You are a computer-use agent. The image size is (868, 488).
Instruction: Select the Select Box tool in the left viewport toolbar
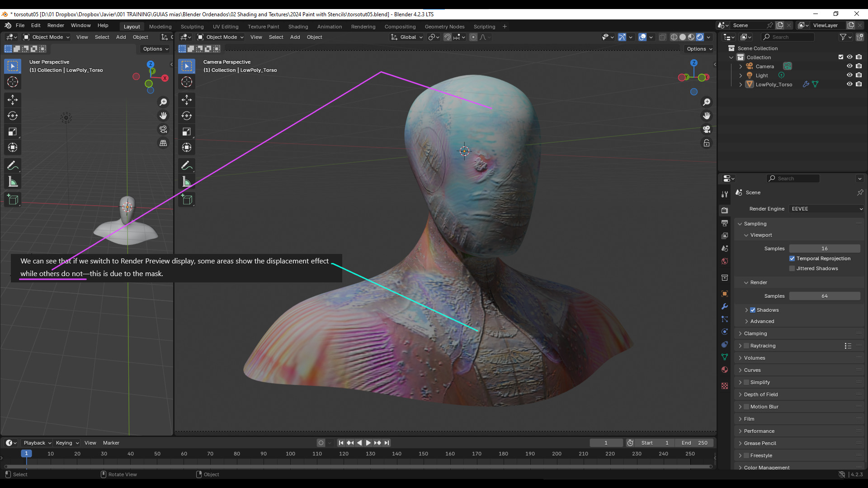[x=13, y=66]
